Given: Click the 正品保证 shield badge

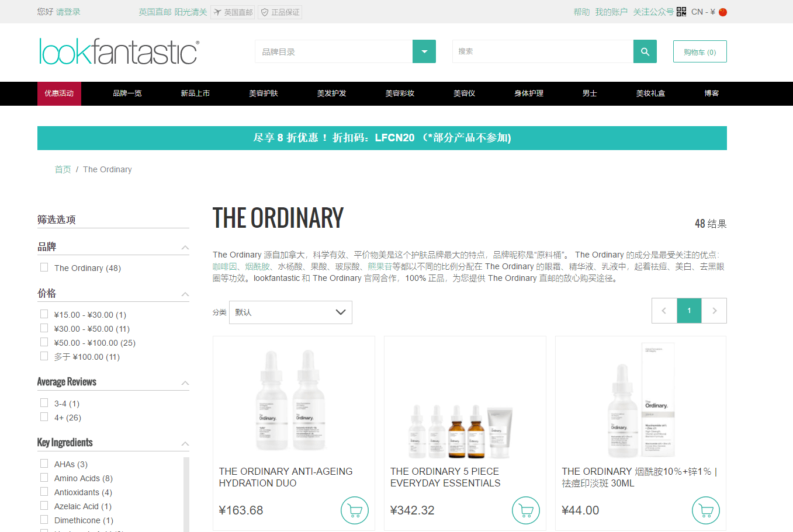Looking at the screenshot, I should coord(280,12).
